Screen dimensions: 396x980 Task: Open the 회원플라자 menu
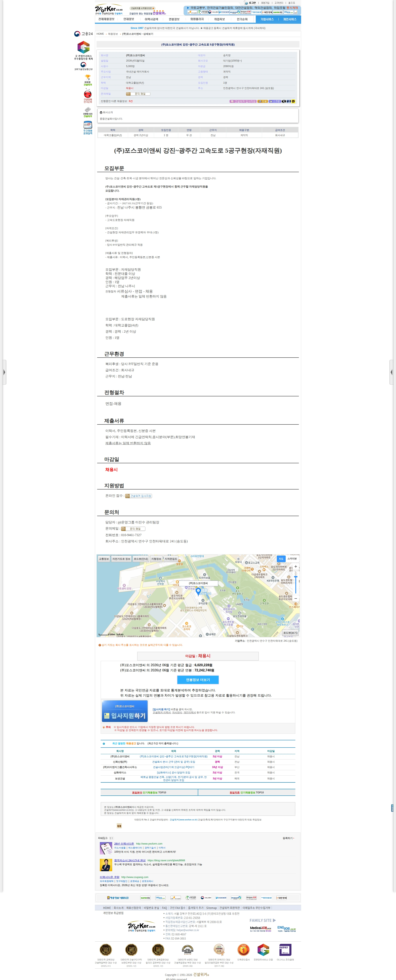197,19
